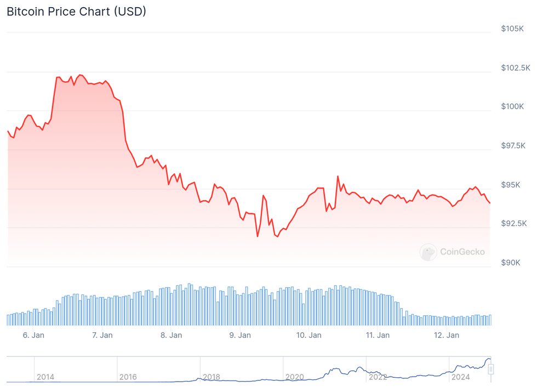Screen dimensions: 537x392
Task: Click the 6. Jan date label
Action: coord(34,335)
